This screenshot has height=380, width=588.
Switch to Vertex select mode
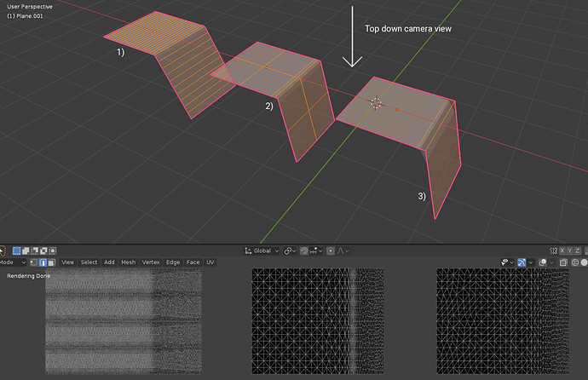click(x=34, y=262)
